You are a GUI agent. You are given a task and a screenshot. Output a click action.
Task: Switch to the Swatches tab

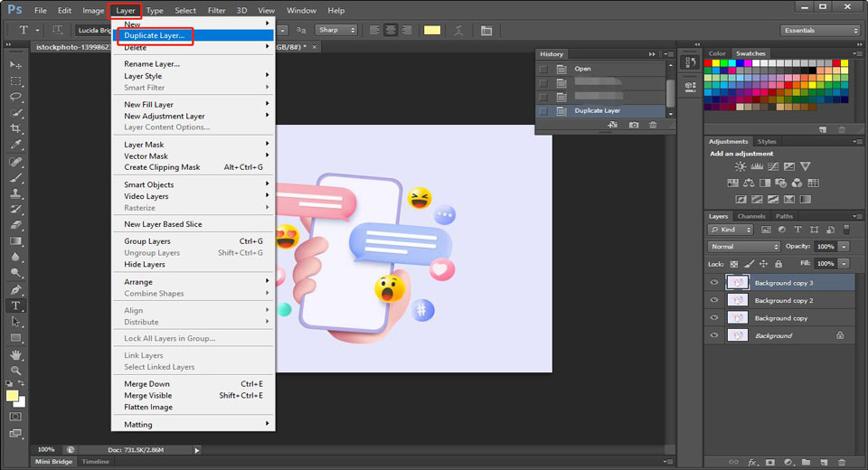point(750,53)
